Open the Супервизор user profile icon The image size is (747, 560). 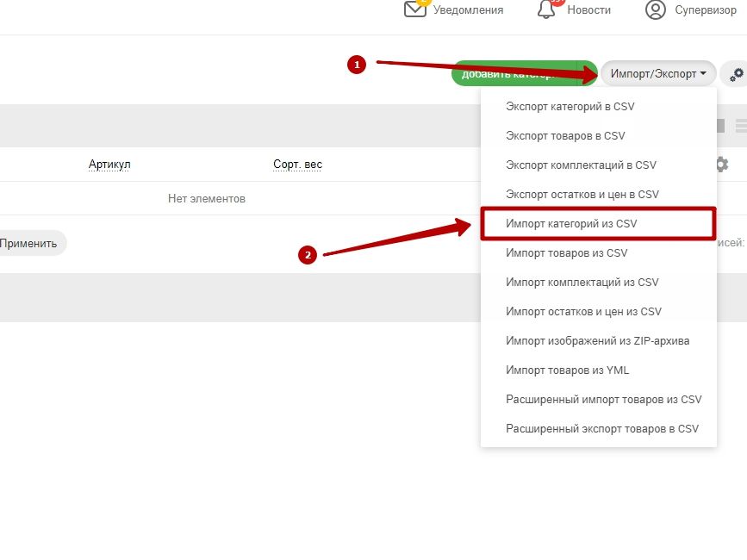(656, 10)
